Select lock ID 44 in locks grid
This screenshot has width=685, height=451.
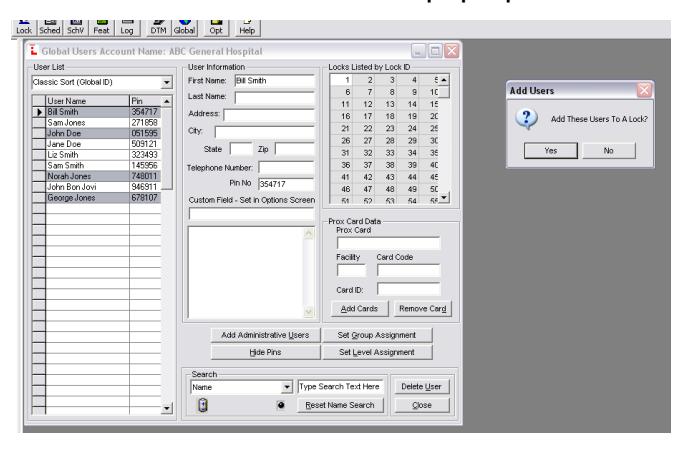point(408,177)
